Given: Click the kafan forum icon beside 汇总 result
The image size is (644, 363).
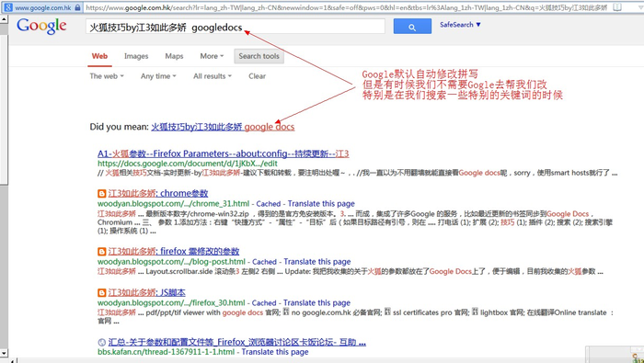Looking at the screenshot, I should (102, 342).
